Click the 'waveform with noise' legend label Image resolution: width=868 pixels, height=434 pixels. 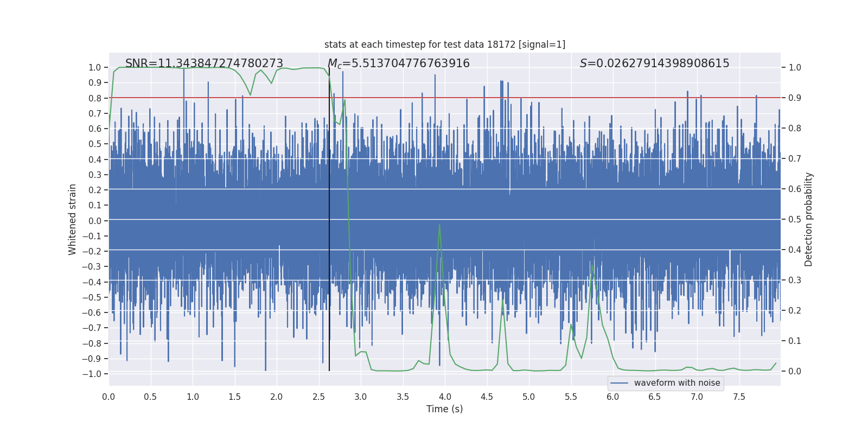point(677,383)
